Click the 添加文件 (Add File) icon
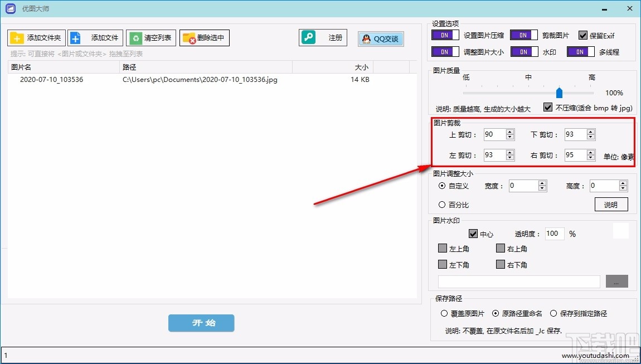The image size is (641, 364). (75, 38)
